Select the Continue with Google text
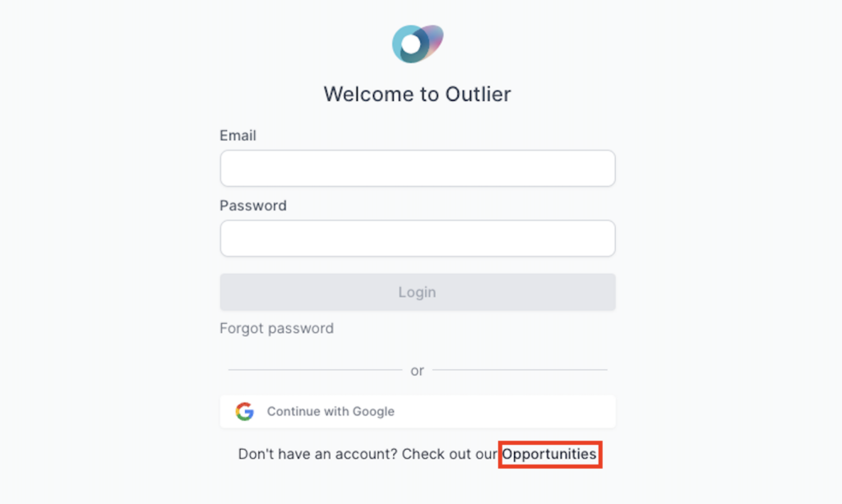 (331, 411)
